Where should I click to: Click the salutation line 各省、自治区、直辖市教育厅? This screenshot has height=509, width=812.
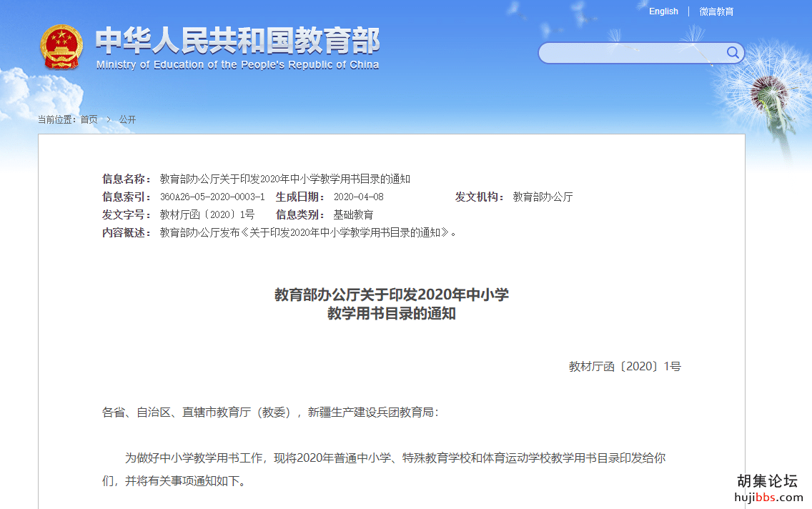(270, 412)
